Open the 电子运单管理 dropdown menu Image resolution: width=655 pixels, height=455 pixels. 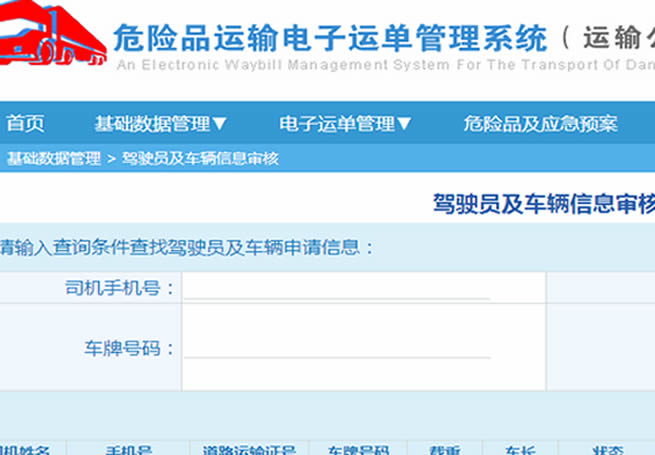click(345, 124)
